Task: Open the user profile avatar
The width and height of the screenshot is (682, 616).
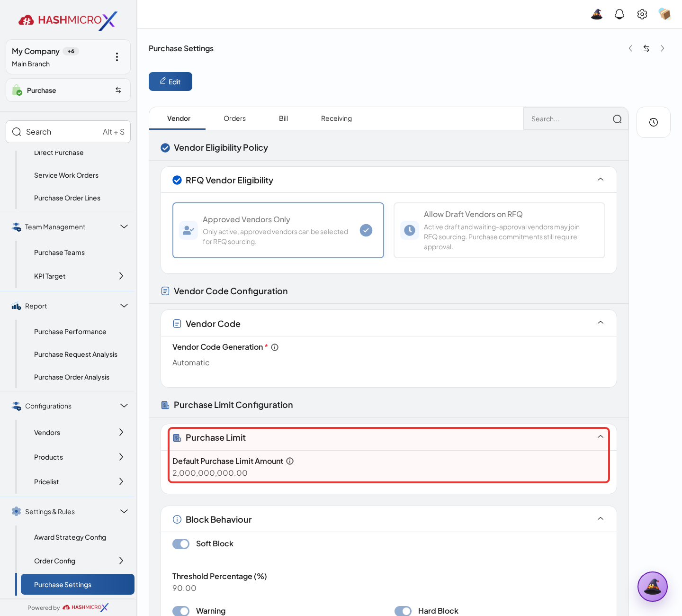Action: click(x=665, y=14)
